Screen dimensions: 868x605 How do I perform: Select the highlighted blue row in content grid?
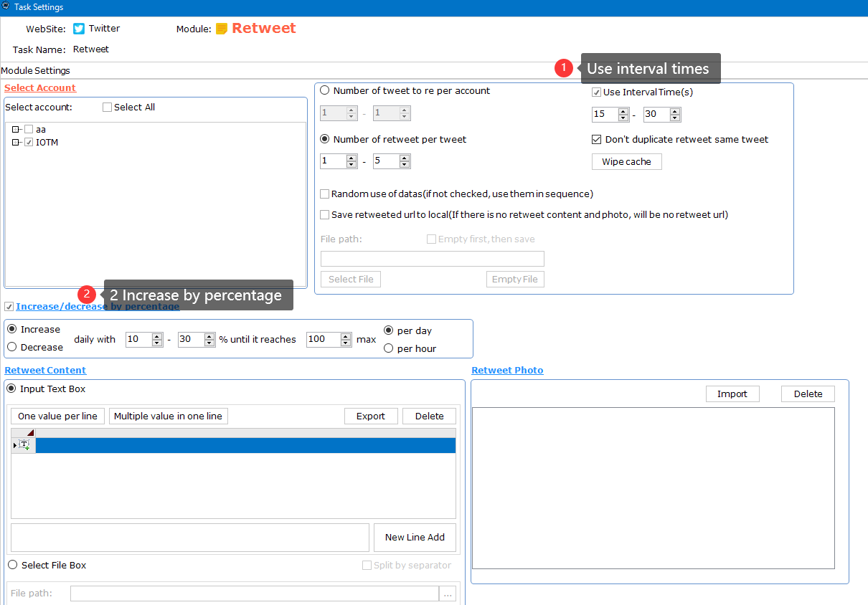pos(245,445)
